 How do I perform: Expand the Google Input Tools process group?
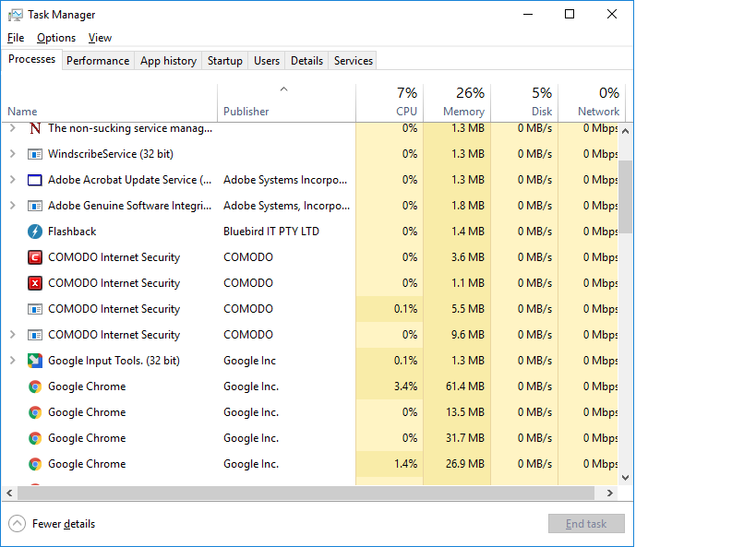[x=13, y=361]
